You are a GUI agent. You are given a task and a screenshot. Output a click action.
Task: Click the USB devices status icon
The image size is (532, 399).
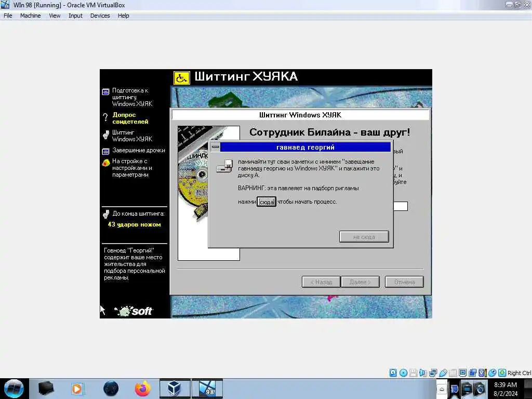point(443,373)
